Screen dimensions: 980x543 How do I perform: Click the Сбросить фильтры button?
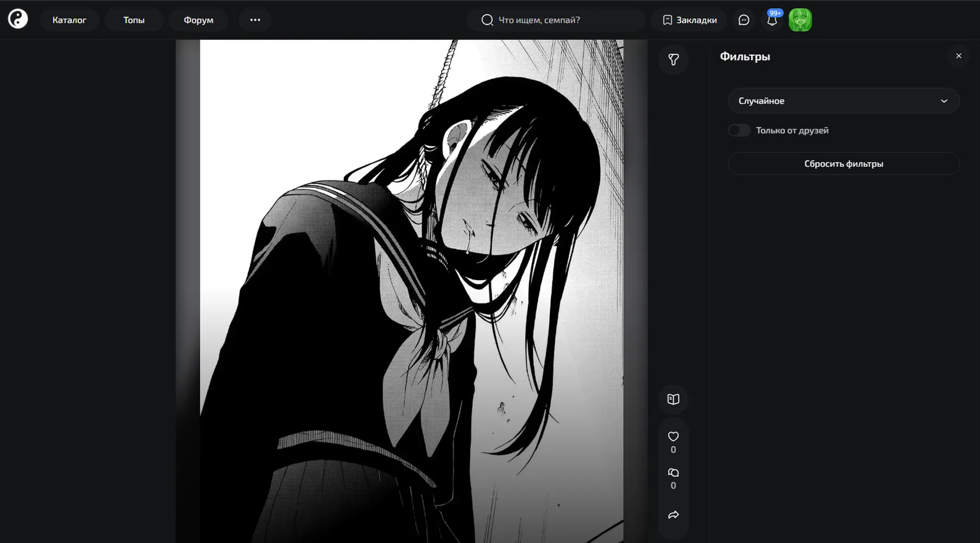click(x=844, y=163)
